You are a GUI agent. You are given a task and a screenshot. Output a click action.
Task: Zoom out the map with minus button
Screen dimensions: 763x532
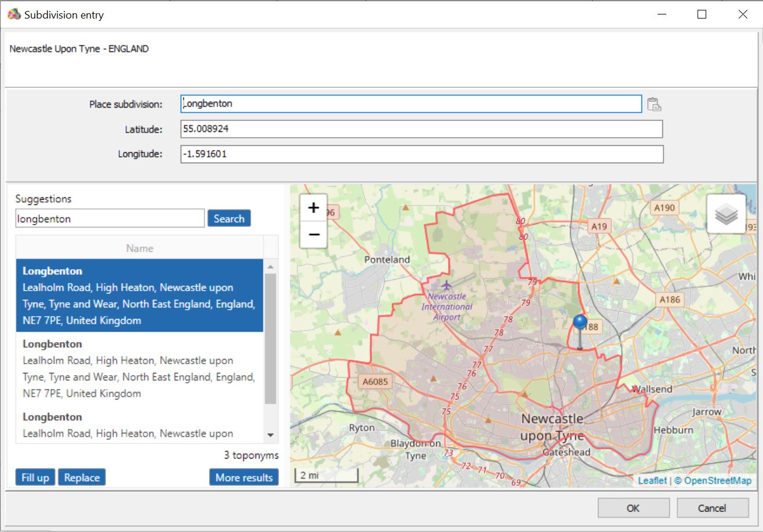click(x=313, y=234)
